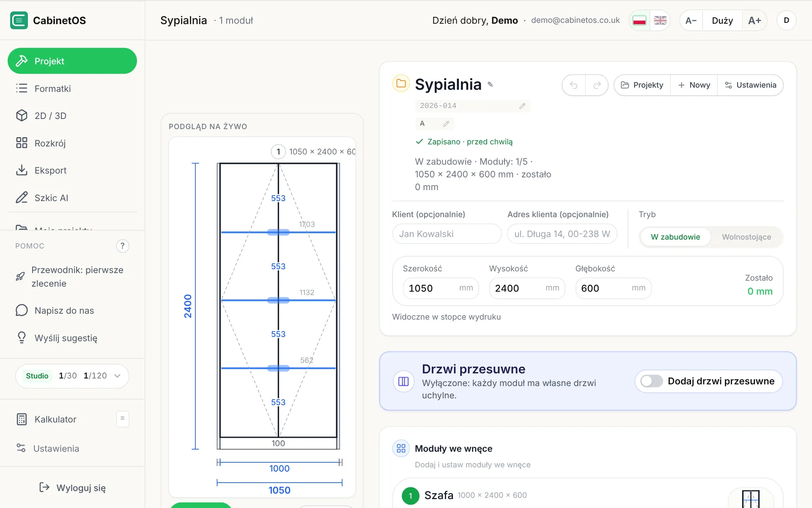Click the yellow project folder icon
The height and width of the screenshot is (508, 812).
[x=401, y=83]
